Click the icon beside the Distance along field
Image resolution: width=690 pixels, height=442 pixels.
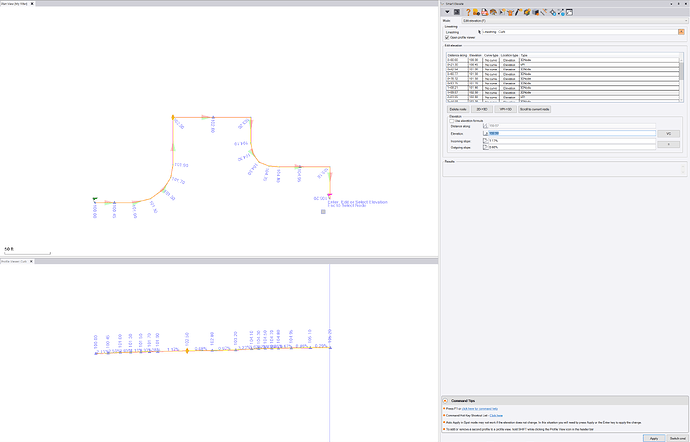486,126
